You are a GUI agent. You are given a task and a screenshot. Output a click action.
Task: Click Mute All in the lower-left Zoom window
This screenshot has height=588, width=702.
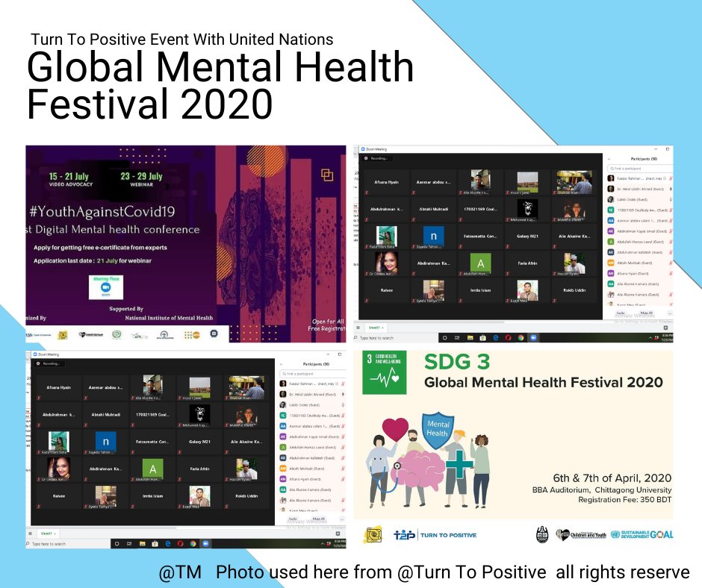pos(319,519)
